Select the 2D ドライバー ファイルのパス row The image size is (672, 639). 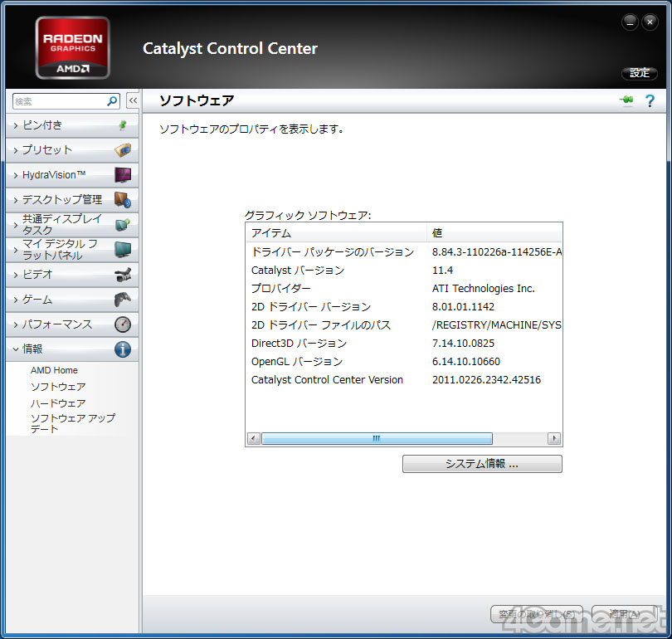[x=404, y=324]
